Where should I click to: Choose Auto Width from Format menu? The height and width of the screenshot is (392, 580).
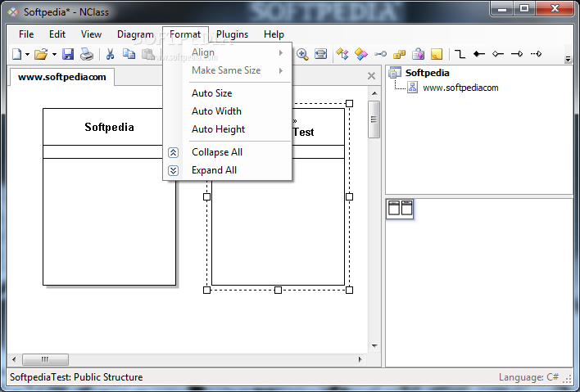tap(228, 111)
